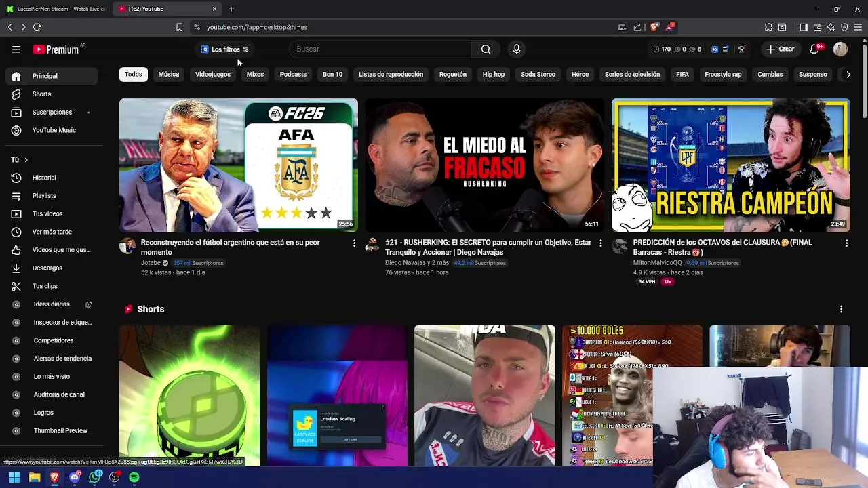Open the vidIQ list icon next to logo
The width and height of the screenshot is (868, 488).
click(x=726, y=49)
